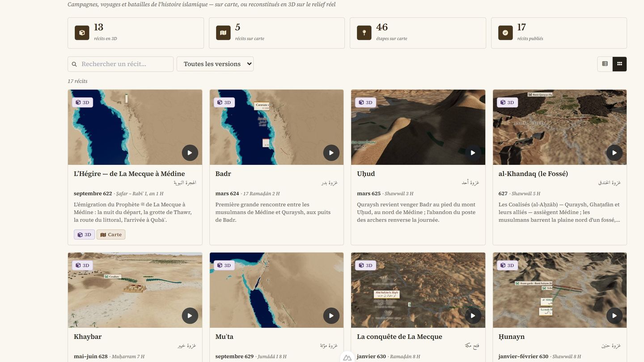This screenshot has height=362, width=644.
Task: Switch to list view layout
Action: click(x=605, y=64)
